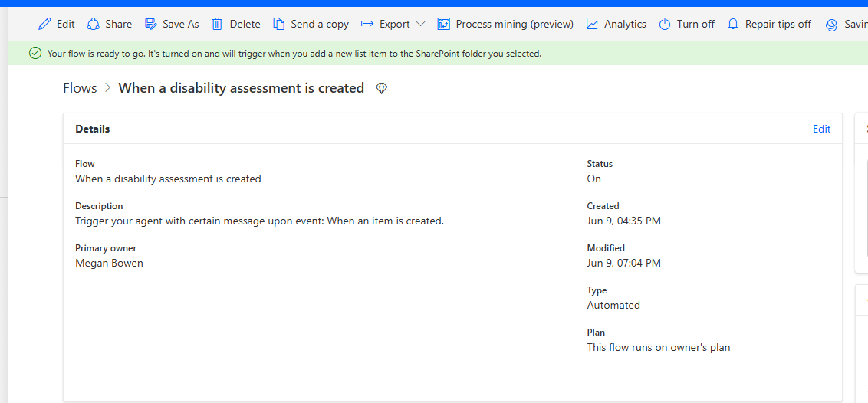This screenshot has height=403, width=868.
Task: Click the Share icon in toolbar
Action: click(x=94, y=24)
